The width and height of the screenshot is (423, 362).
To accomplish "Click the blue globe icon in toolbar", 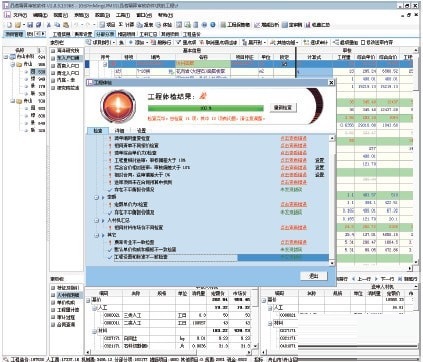I will 212,25.
